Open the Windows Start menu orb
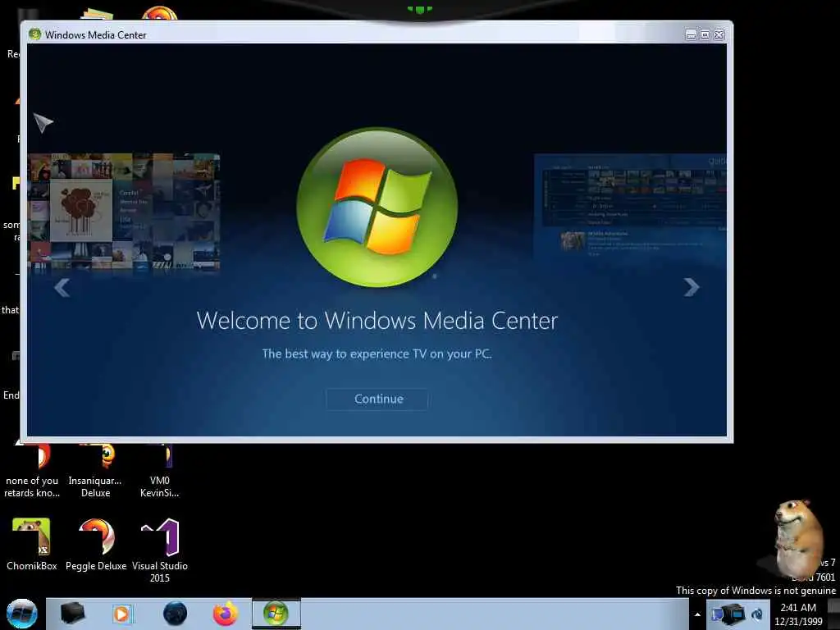840x630 pixels. (21, 614)
